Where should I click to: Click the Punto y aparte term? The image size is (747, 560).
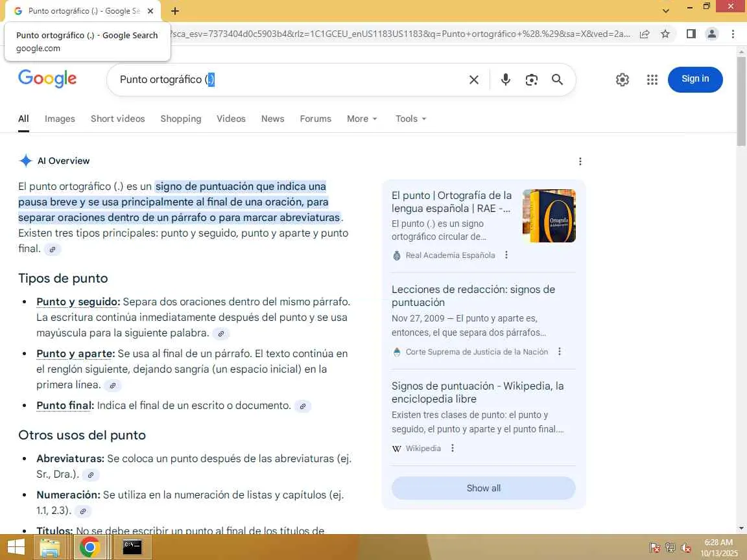[75, 354]
